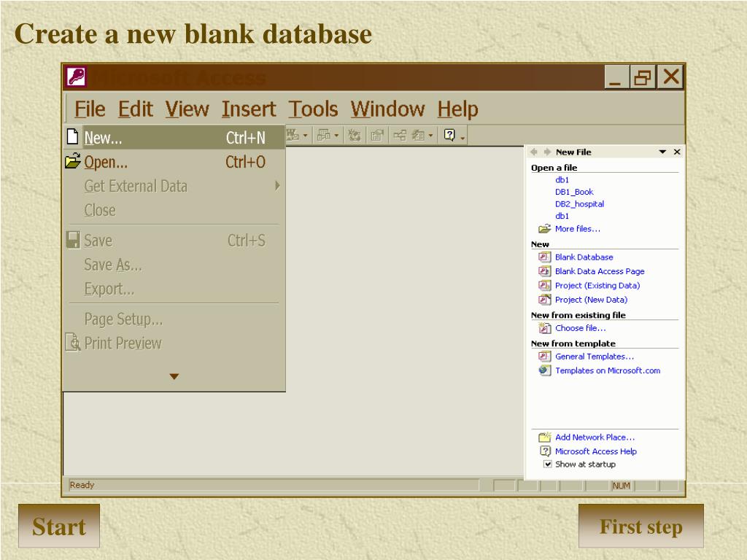This screenshot has height=560, width=747.
Task: Open the View menu
Action: click(x=187, y=109)
